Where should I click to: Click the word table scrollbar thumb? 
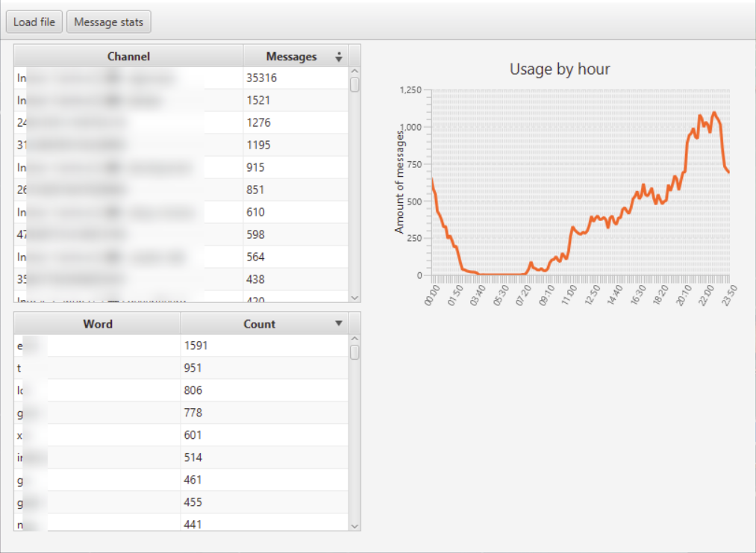point(354,352)
